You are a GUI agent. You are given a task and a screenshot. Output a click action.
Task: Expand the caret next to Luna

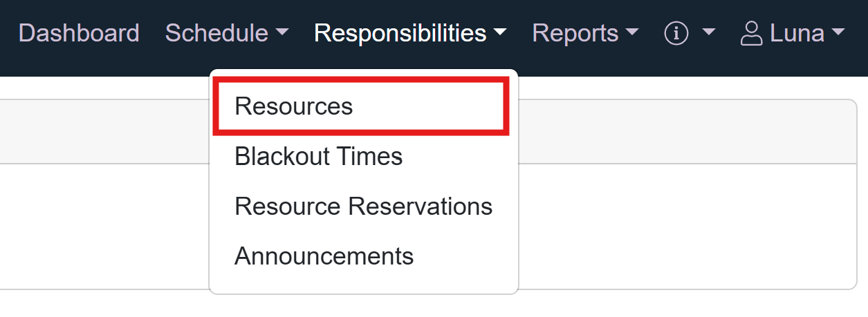click(x=838, y=33)
